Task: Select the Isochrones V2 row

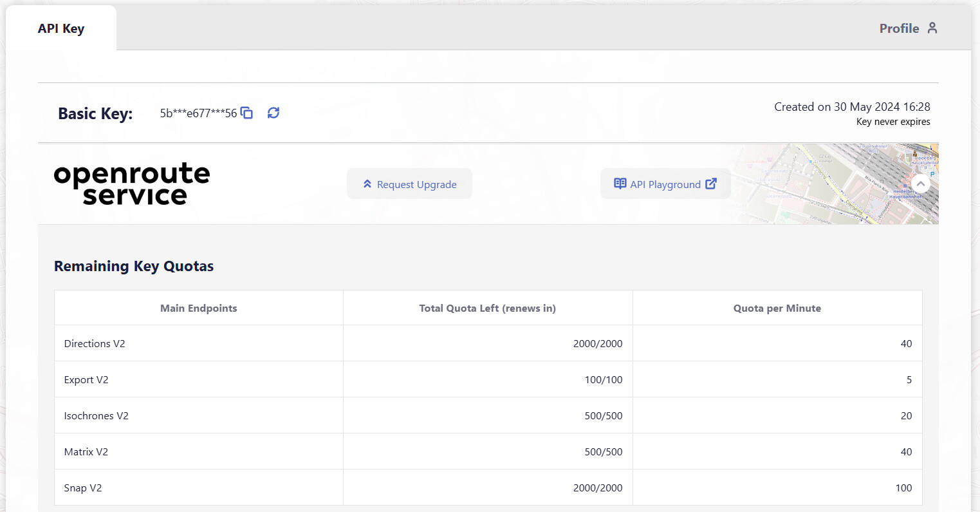Action: point(97,415)
